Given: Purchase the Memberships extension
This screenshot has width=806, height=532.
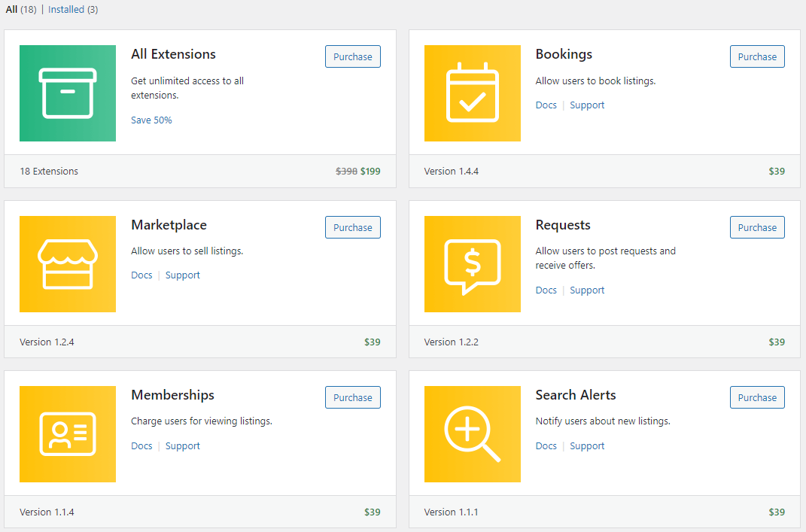Looking at the screenshot, I should pyautogui.click(x=352, y=397).
